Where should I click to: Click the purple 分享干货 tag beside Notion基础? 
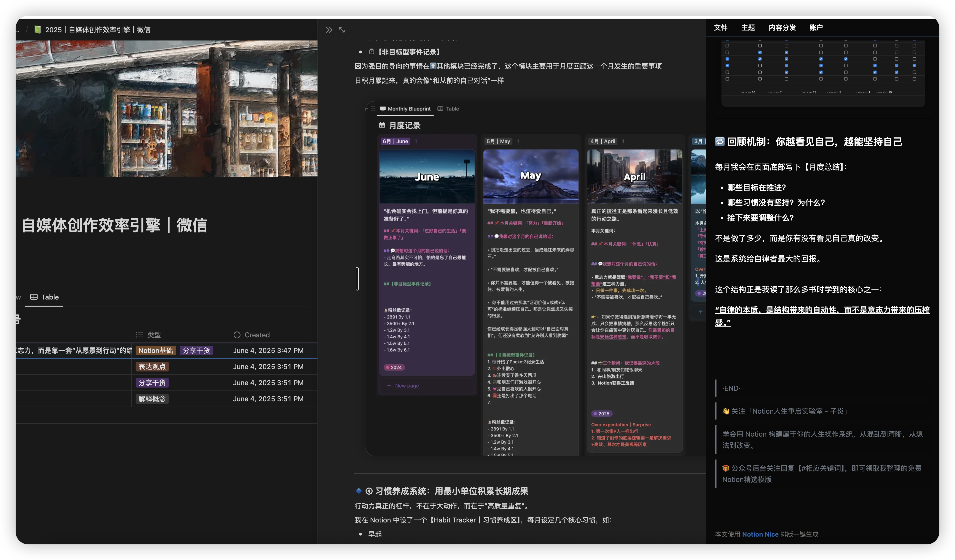tap(196, 350)
